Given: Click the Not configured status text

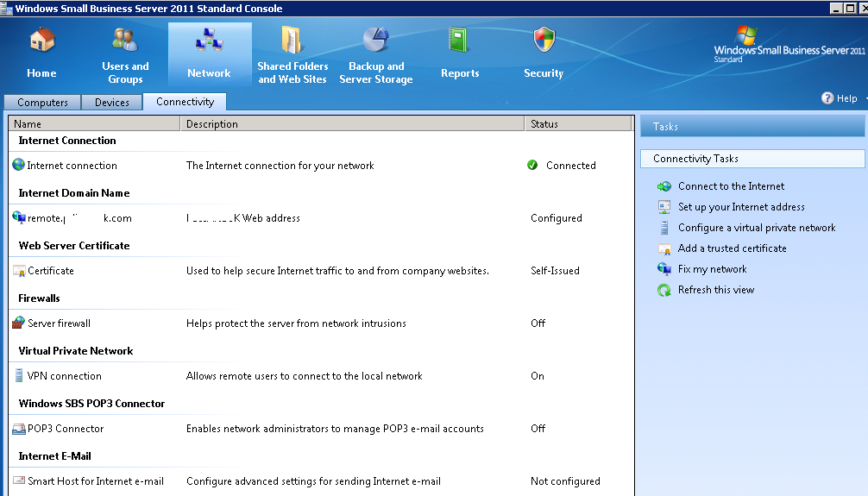Looking at the screenshot, I should coord(565,481).
